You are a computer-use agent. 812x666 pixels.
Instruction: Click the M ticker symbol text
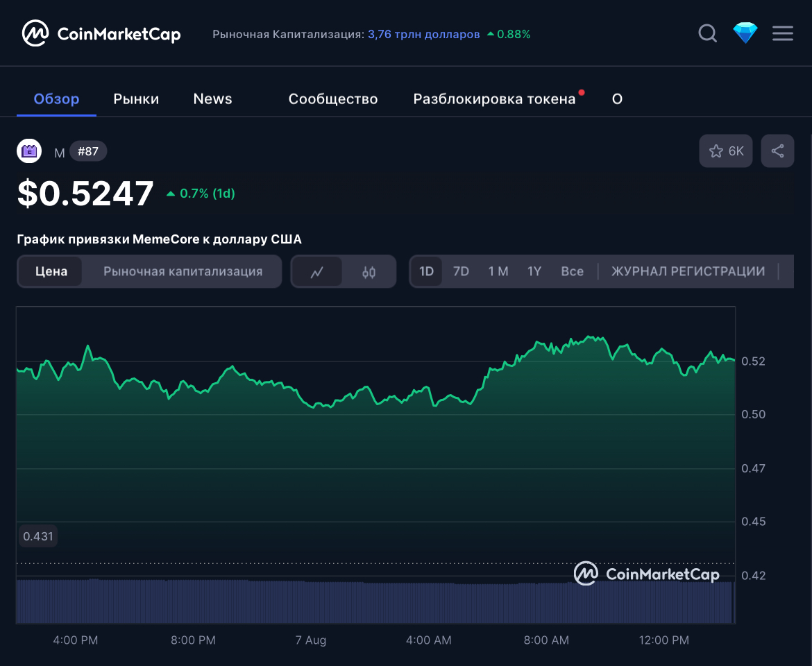pyautogui.click(x=60, y=153)
